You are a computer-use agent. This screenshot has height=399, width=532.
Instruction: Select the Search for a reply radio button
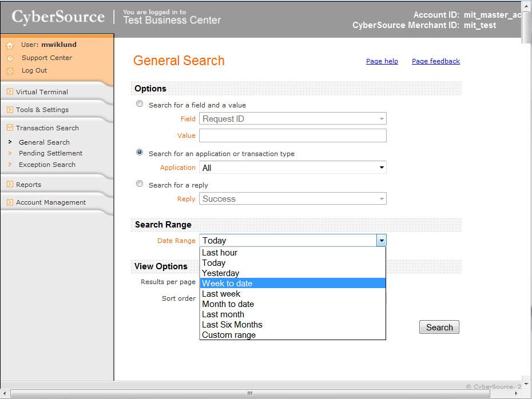tap(140, 184)
